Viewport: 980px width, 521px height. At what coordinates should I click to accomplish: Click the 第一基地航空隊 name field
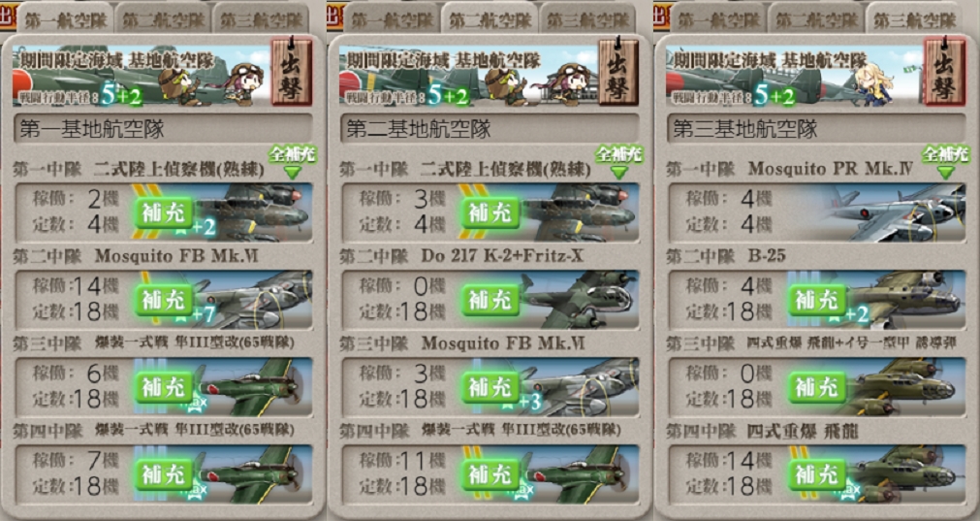[x=163, y=129]
